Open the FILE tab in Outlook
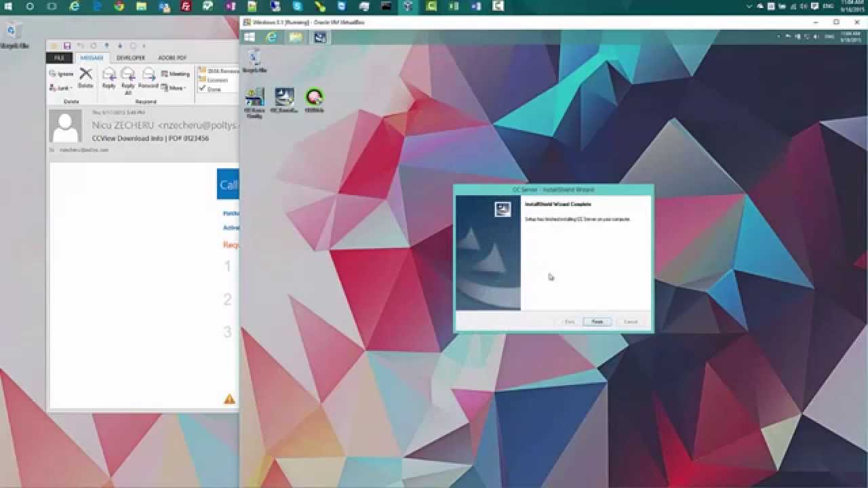Screen dimensions: 868x488 point(60,58)
